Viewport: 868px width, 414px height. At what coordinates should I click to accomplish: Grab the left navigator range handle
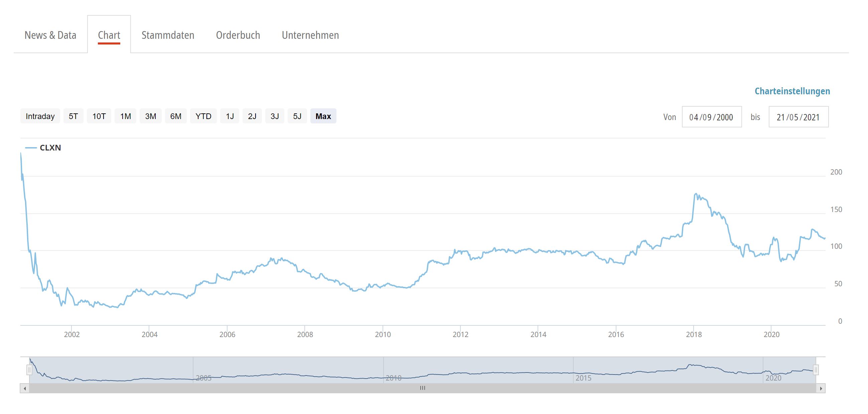tap(29, 370)
